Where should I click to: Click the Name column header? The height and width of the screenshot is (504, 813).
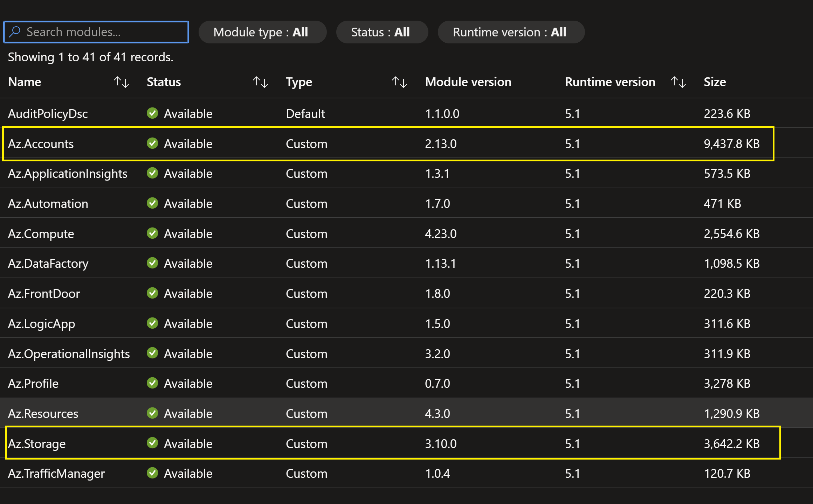[x=25, y=82]
